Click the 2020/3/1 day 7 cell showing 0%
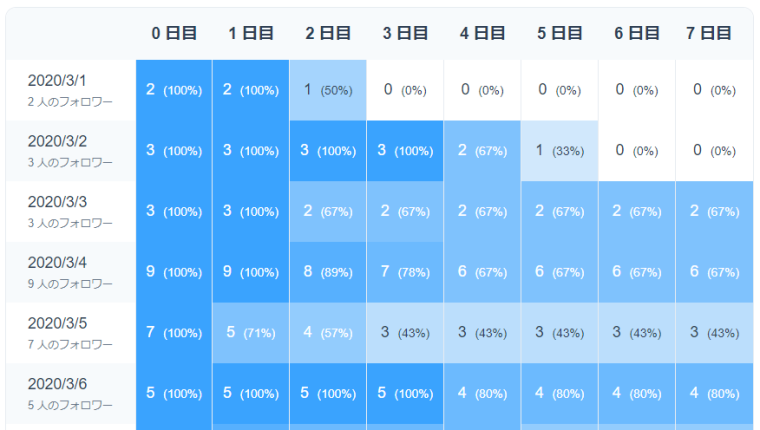 (x=714, y=90)
